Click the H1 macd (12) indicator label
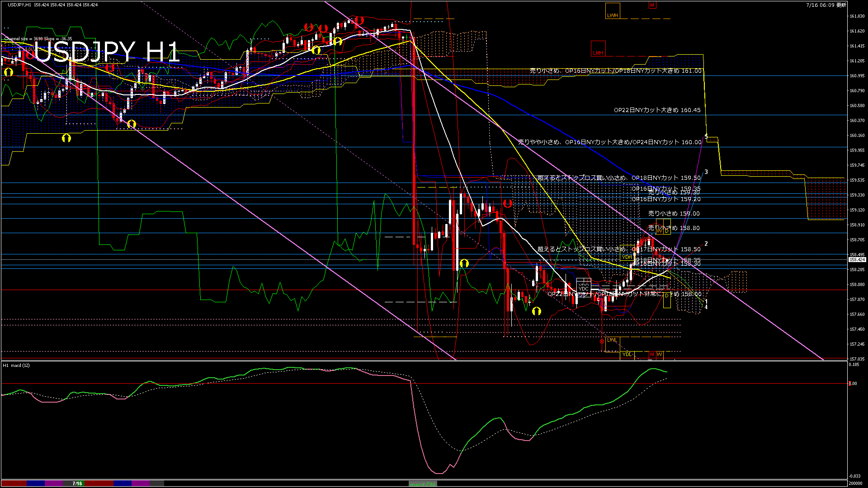868x488 pixels. pos(16,365)
